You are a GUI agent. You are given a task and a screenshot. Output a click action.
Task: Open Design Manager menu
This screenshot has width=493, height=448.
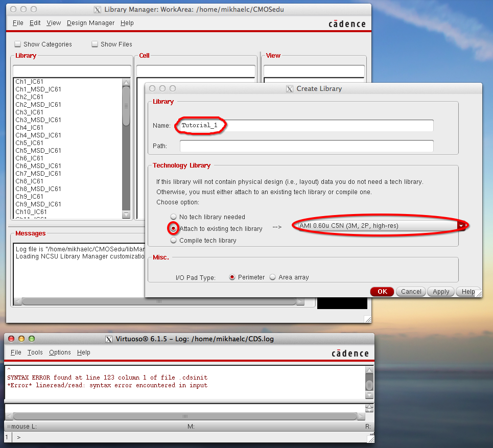tap(90, 23)
